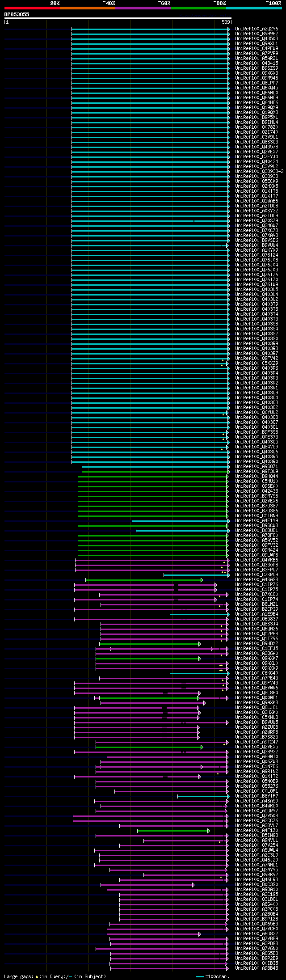Select hit label UniRef100_C4PFW9
This screenshot has width=286, height=980.
257,49
